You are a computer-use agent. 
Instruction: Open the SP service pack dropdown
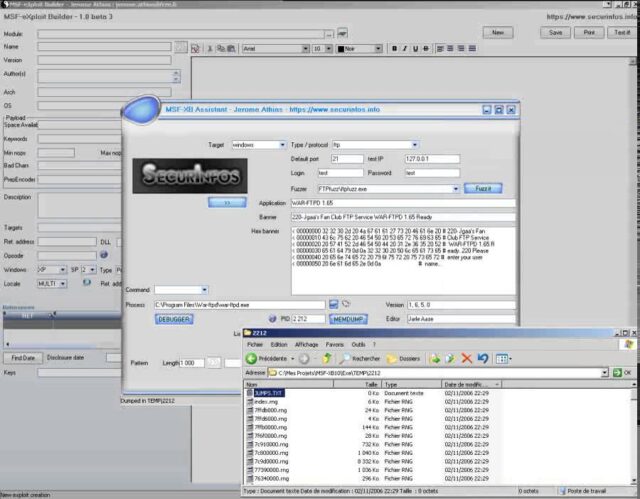93,270
